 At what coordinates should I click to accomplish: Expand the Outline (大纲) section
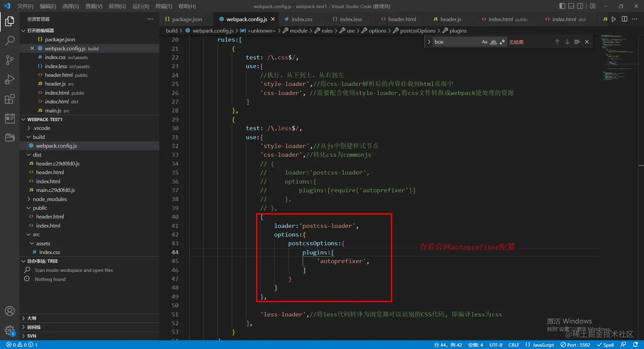(x=89, y=318)
